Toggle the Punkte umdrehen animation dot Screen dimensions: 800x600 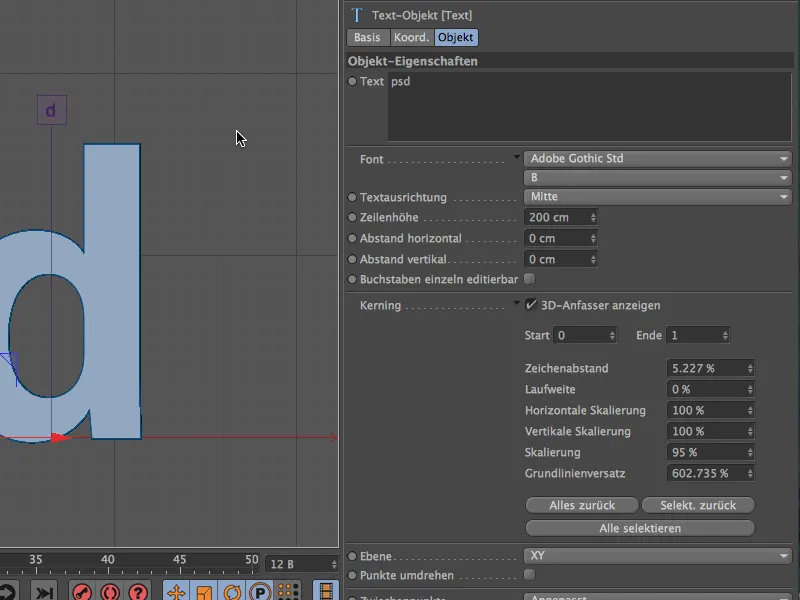pyautogui.click(x=352, y=575)
